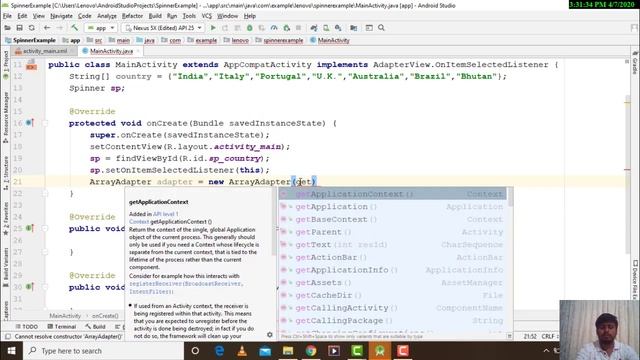The width and height of the screenshot is (640, 360).
Task: Open file icon in main toolbar
Action: click(7, 28)
